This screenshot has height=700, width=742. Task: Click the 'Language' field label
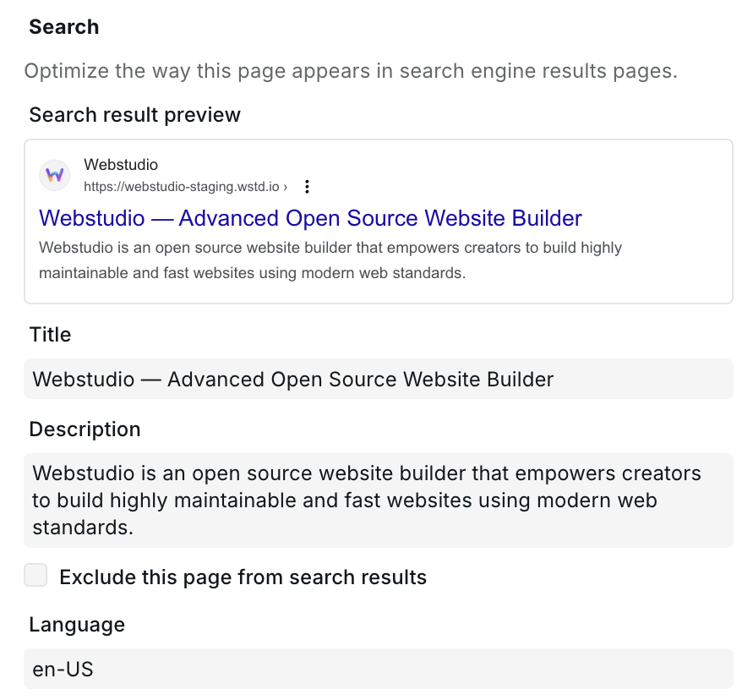76,624
